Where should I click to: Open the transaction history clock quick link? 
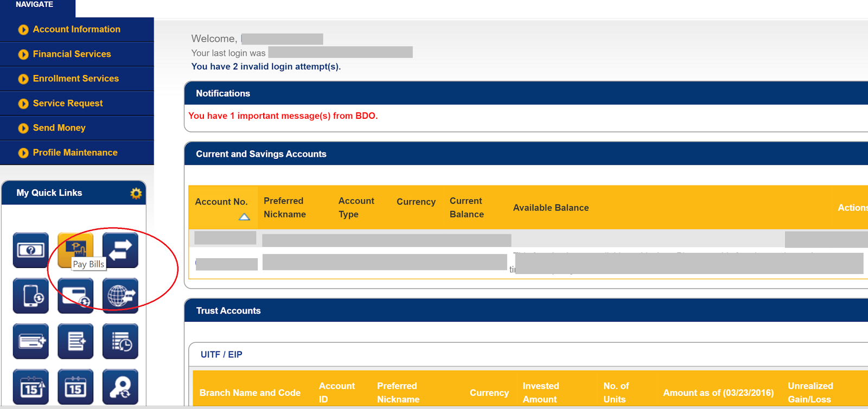(120, 341)
